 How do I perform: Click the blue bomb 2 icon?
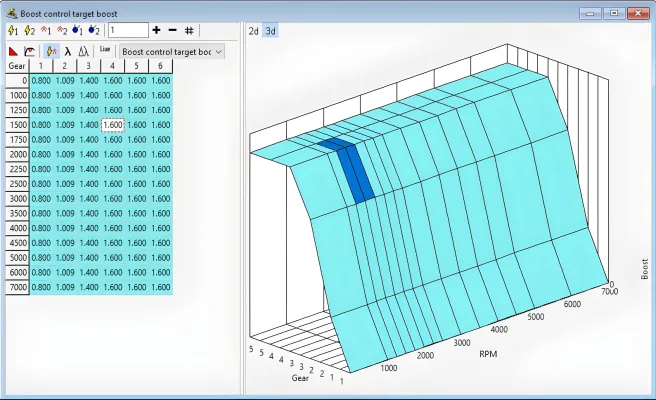coord(94,31)
